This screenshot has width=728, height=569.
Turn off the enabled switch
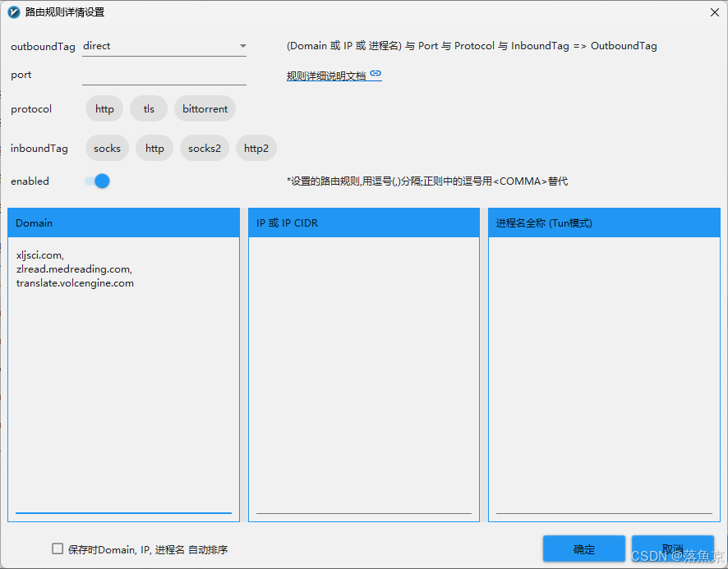click(98, 181)
